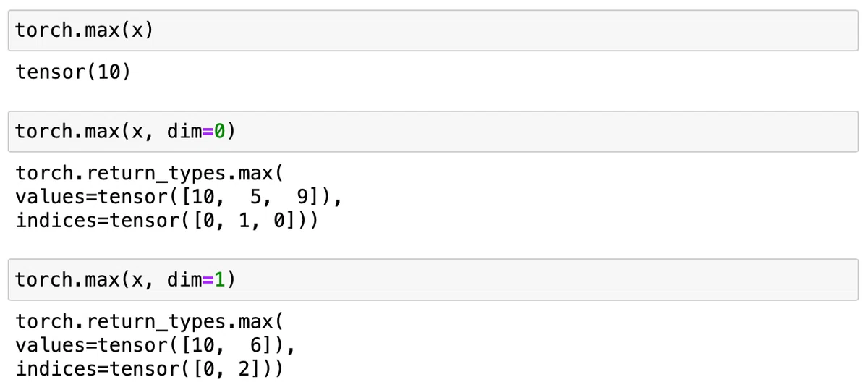Click the word dim in the dim=0 cell
Viewport: 868px width, 390px height.
coord(184,132)
